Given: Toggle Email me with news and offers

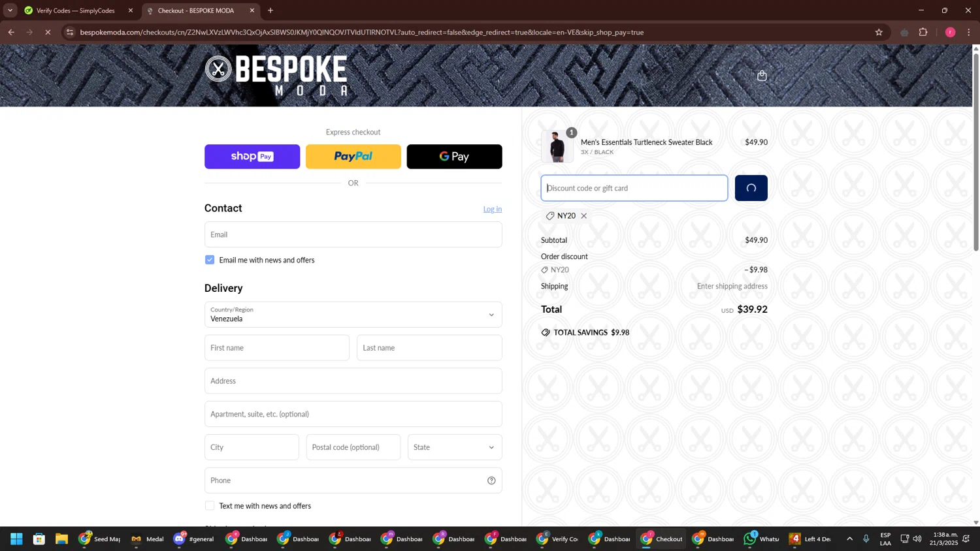Looking at the screenshot, I should point(210,260).
